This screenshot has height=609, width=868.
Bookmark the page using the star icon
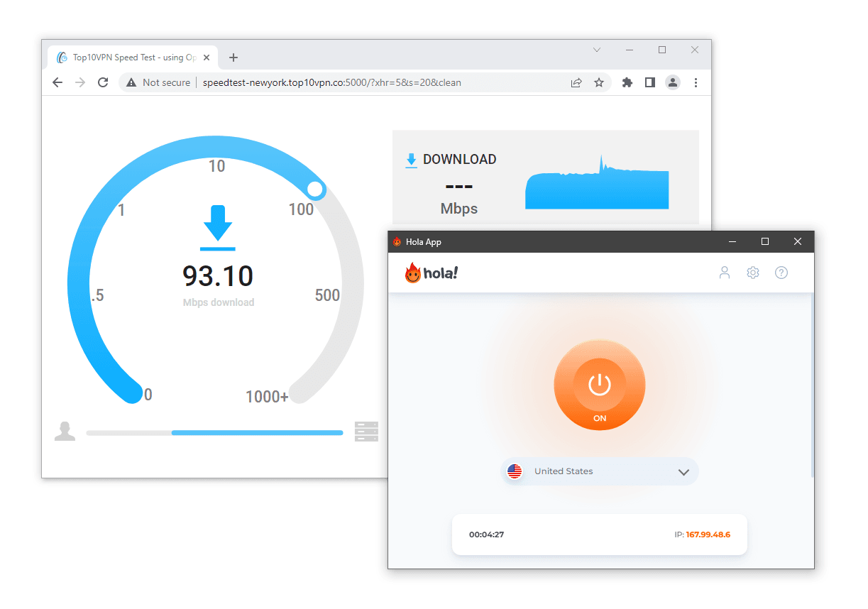click(x=600, y=82)
